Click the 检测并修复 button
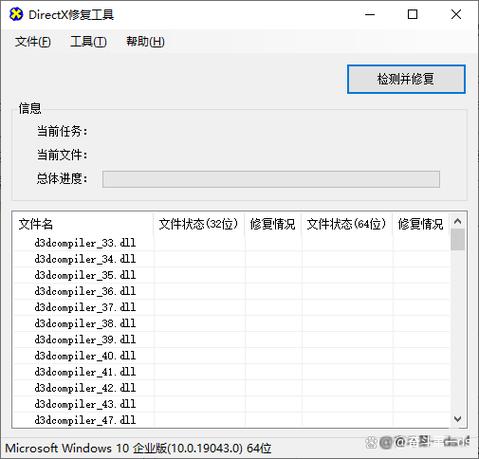The height and width of the screenshot is (459, 479). tap(406, 79)
